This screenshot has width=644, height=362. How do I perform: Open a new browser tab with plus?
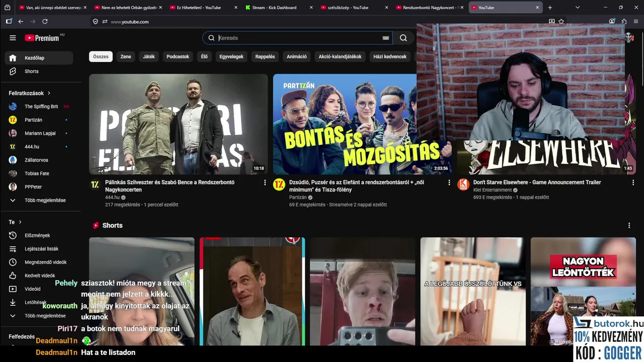(x=550, y=8)
